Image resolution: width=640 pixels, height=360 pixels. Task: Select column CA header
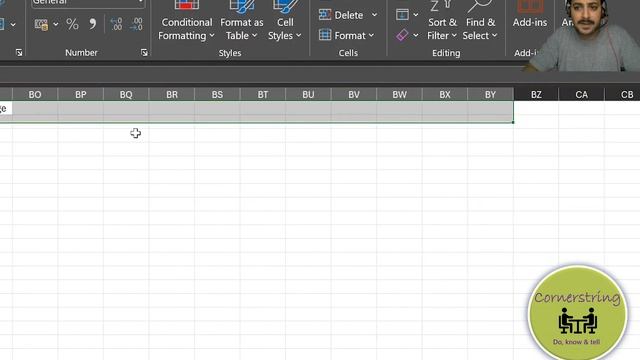(582, 95)
